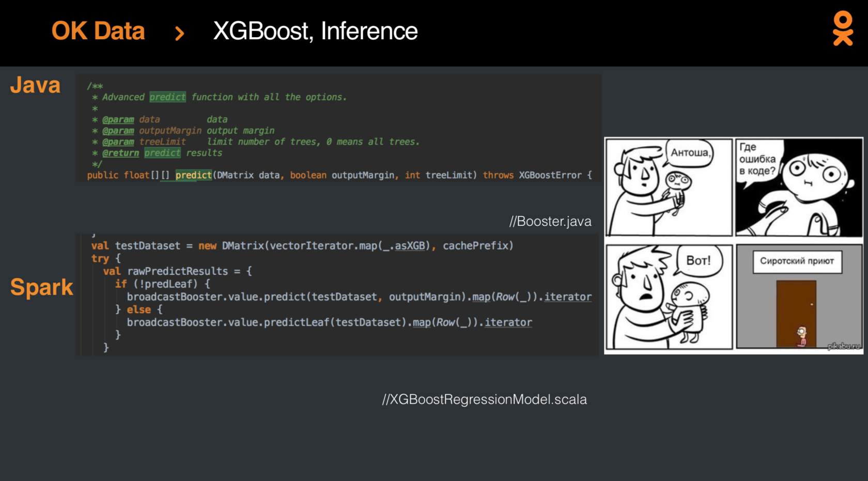Image resolution: width=868 pixels, height=481 pixels.
Task: Click "cachePrefix" argument in the DMatrix constructor
Action: (x=475, y=246)
